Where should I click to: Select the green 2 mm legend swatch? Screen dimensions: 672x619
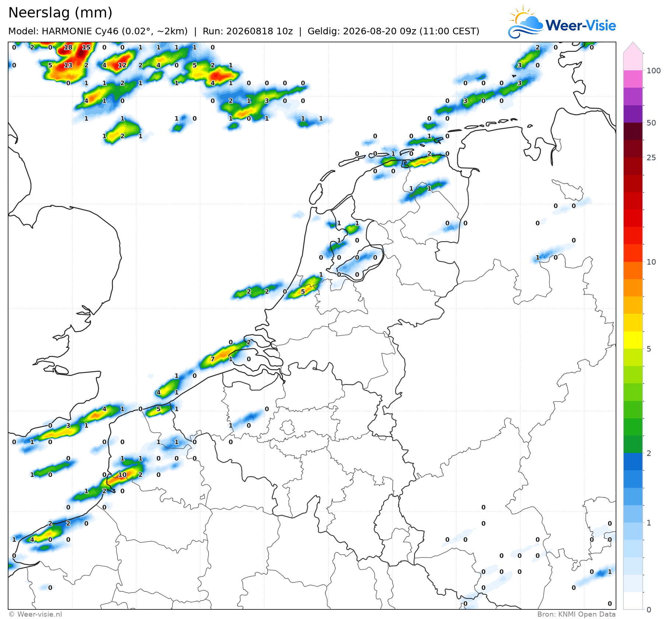click(633, 444)
